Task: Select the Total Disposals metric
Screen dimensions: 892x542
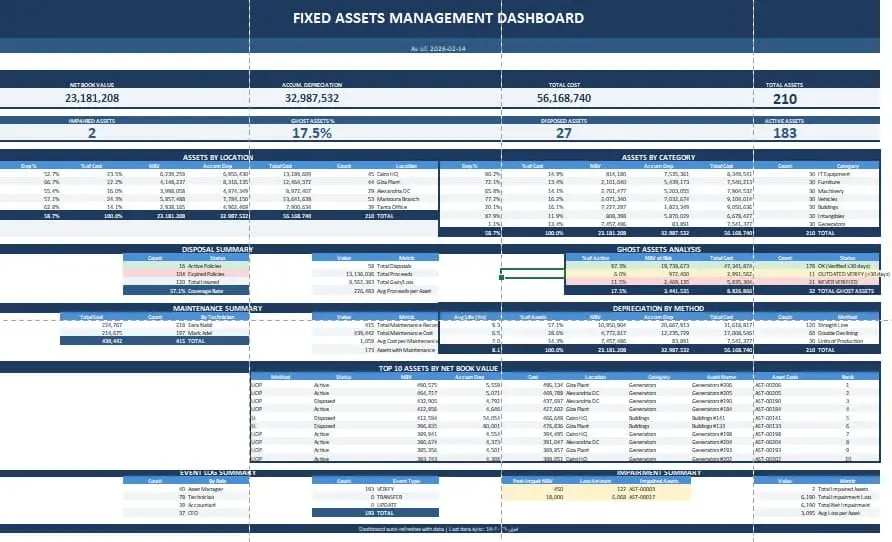Action: pyautogui.click(x=375, y=266)
